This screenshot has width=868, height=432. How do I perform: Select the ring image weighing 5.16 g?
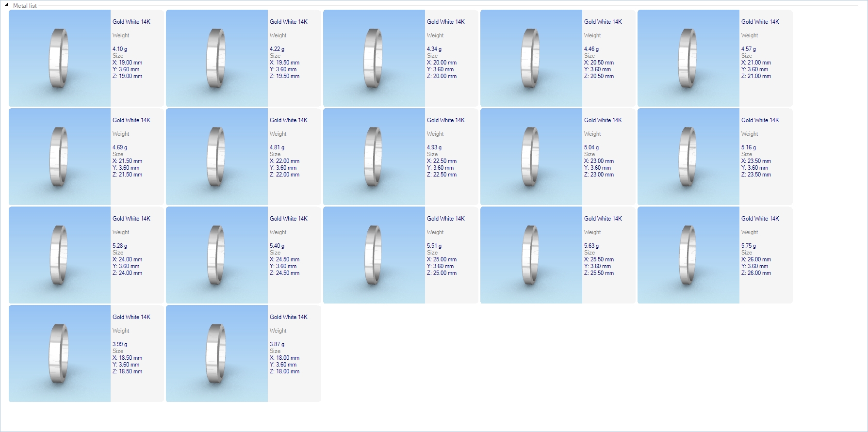pos(688,157)
